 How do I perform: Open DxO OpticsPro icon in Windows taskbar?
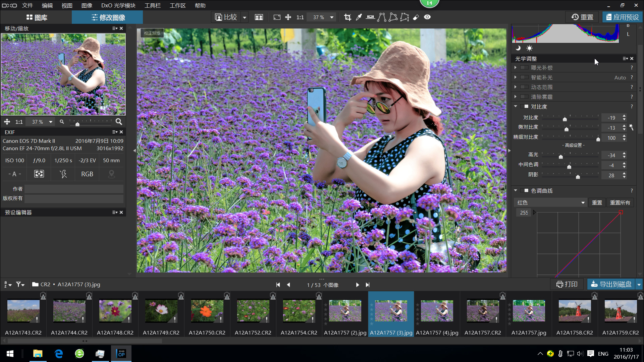121,353
